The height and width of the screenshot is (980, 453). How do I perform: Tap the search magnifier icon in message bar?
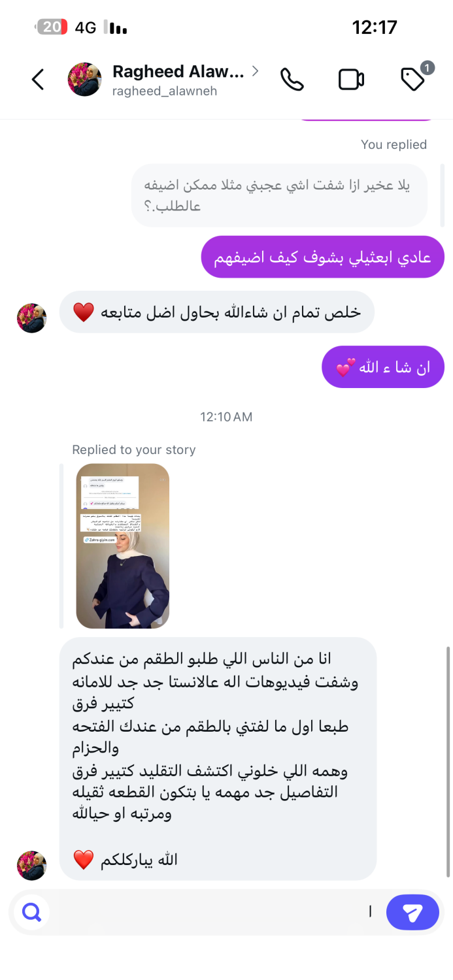pyautogui.click(x=31, y=911)
